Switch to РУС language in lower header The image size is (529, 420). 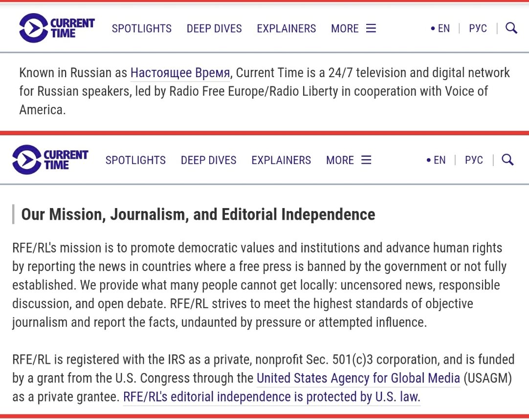pos(474,160)
